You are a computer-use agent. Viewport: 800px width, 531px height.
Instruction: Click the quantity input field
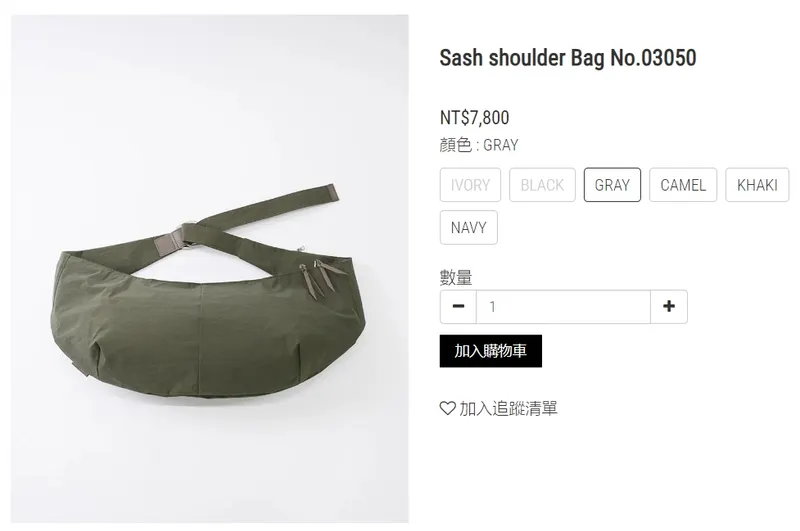[563, 307]
